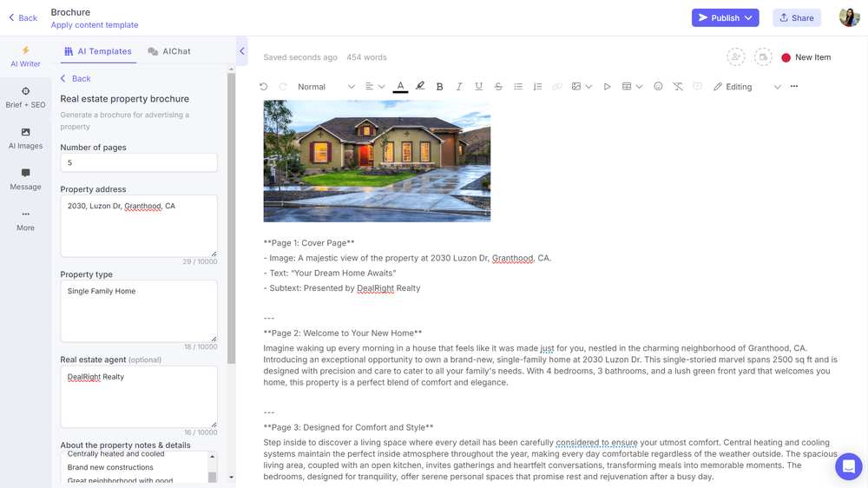868x488 pixels.
Task: Click the About the property notes field
Action: 135,467
